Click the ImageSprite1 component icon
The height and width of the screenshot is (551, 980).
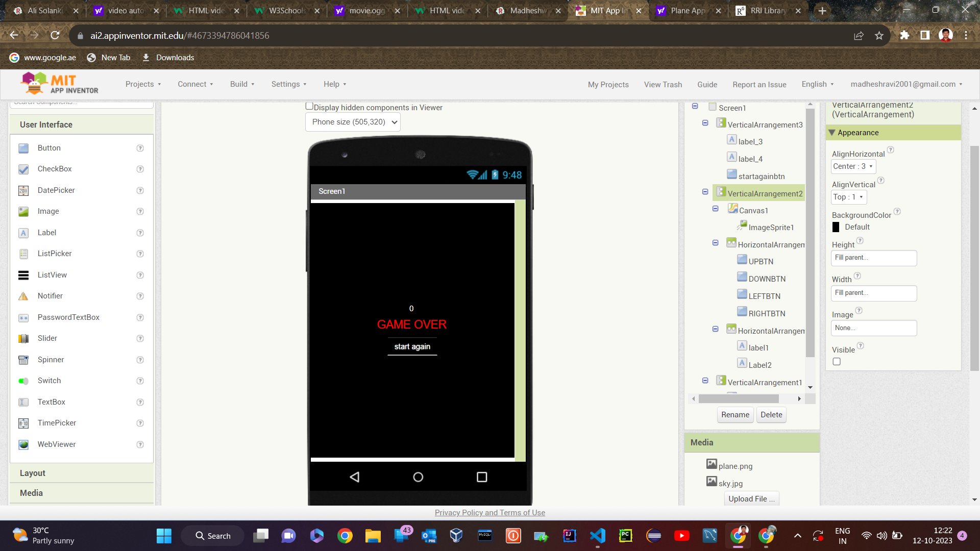pos(742,226)
